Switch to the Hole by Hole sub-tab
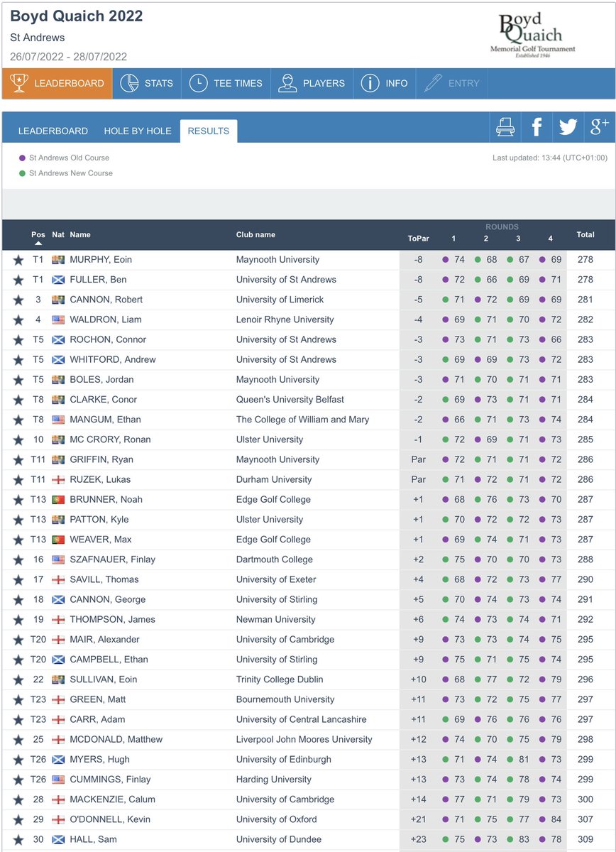Image resolution: width=616 pixels, height=852 pixels. coord(138,131)
